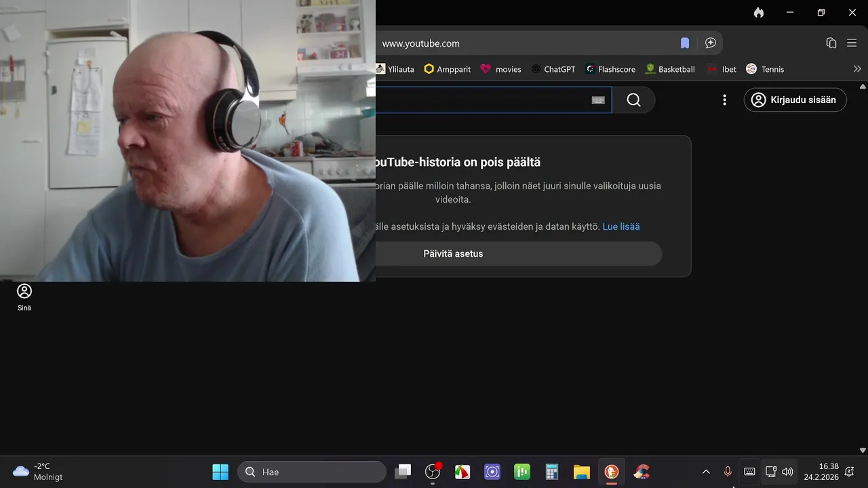The height and width of the screenshot is (488, 868).
Task: Open the on-screen keyboard icon in YouTube search
Action: pos(598,100)
